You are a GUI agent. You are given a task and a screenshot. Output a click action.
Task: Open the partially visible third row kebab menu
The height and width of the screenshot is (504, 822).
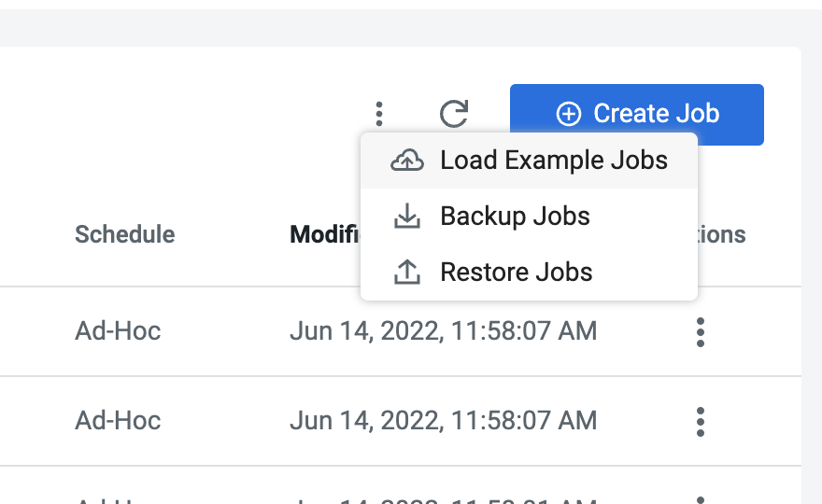pyautogui.click(x=701, y=499)
